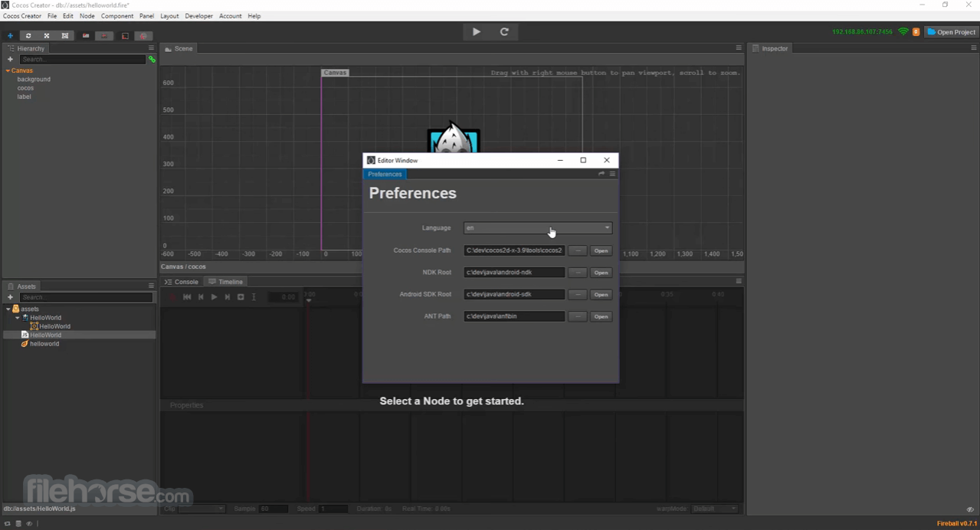Switch to the Console tab

coord(182,282)
